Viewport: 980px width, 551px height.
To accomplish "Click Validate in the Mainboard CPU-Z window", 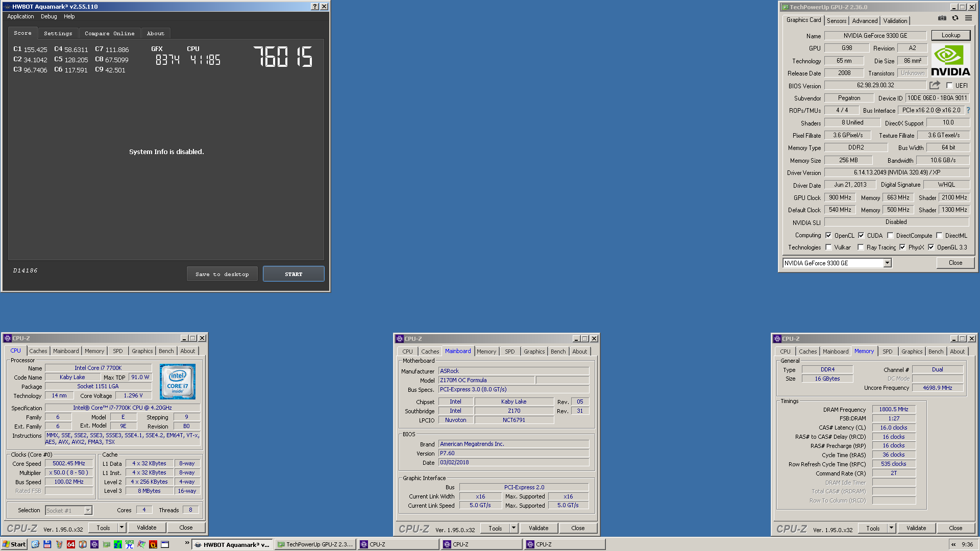I will tap(538, 528).
